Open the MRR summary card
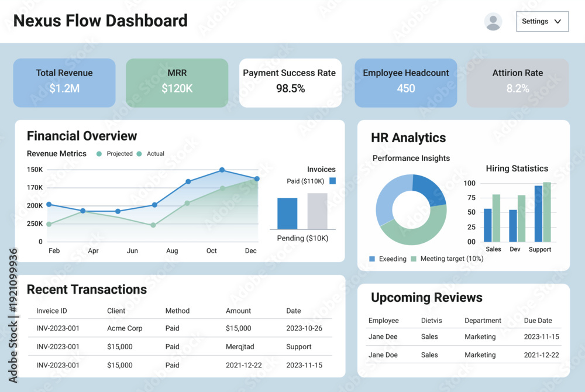The width and height of the screenshot is (585, 392). (177, 83)
